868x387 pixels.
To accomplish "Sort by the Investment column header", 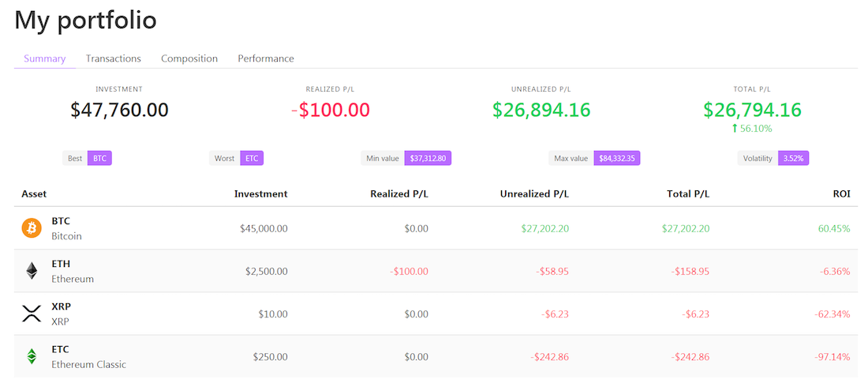I will pos(260,193).
